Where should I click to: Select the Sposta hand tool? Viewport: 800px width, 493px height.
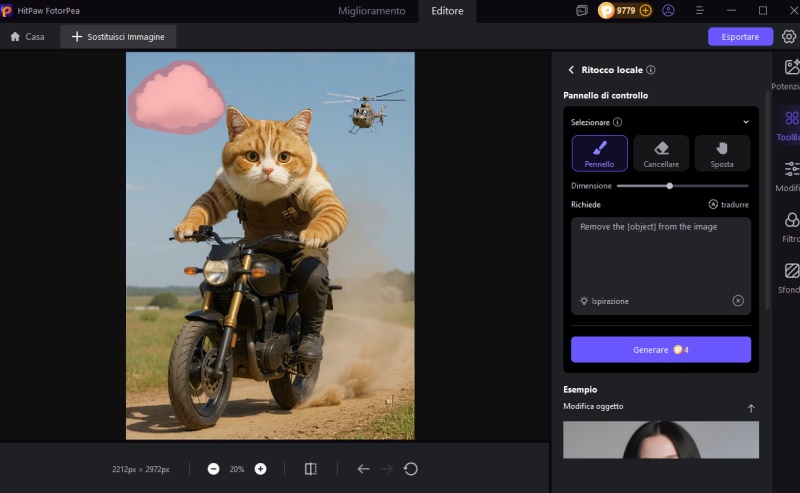(722, 153)
